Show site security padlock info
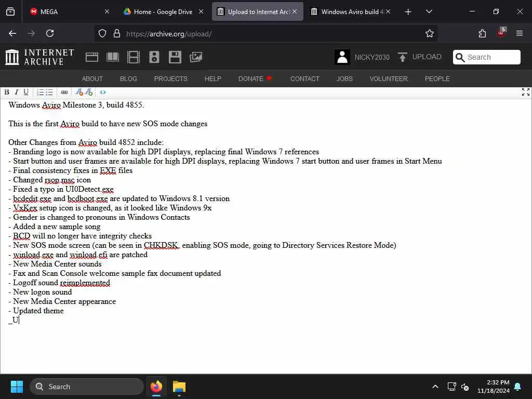 pos(117,34)
